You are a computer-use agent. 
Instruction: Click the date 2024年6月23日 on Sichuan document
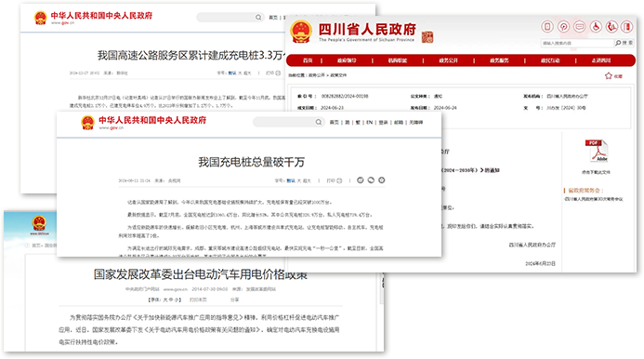(x=540, y=263)
